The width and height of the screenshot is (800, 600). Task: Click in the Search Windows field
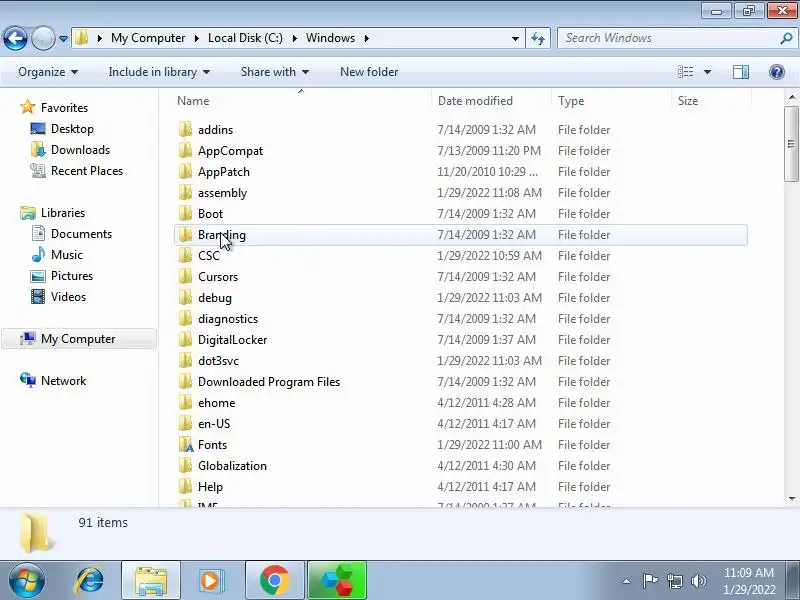pyautogui.click(x=668, y=38)
